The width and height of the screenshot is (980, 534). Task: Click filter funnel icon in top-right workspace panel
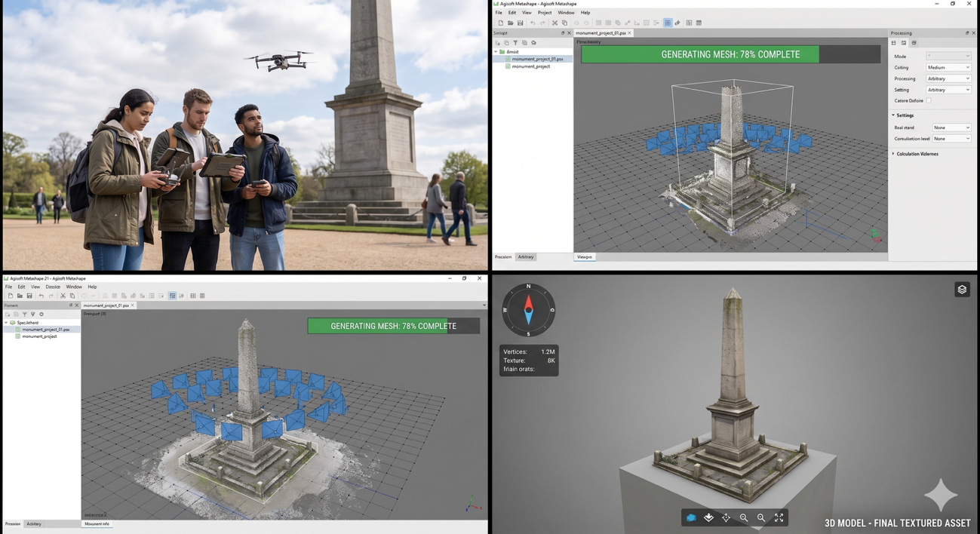515,43
